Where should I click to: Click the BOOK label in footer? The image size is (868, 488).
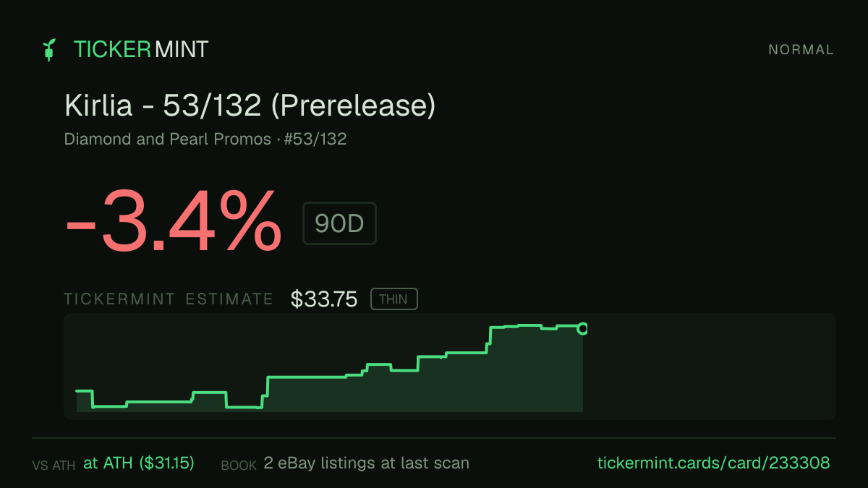239,466
